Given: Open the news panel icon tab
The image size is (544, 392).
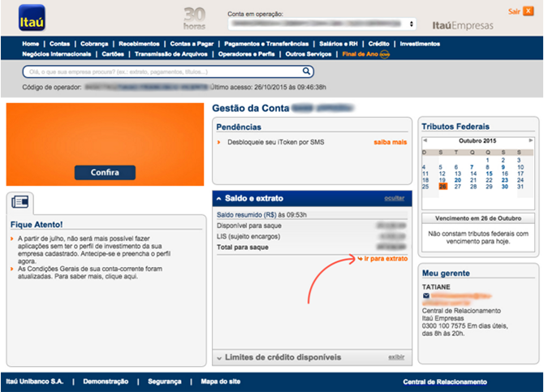Looking at the screenshot, I should pos(19,202).
